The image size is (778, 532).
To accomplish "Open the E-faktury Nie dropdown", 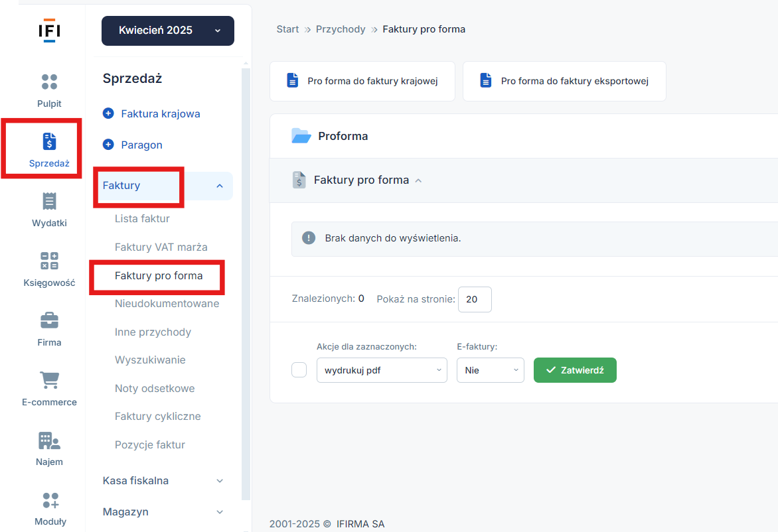I will [490, 370].
